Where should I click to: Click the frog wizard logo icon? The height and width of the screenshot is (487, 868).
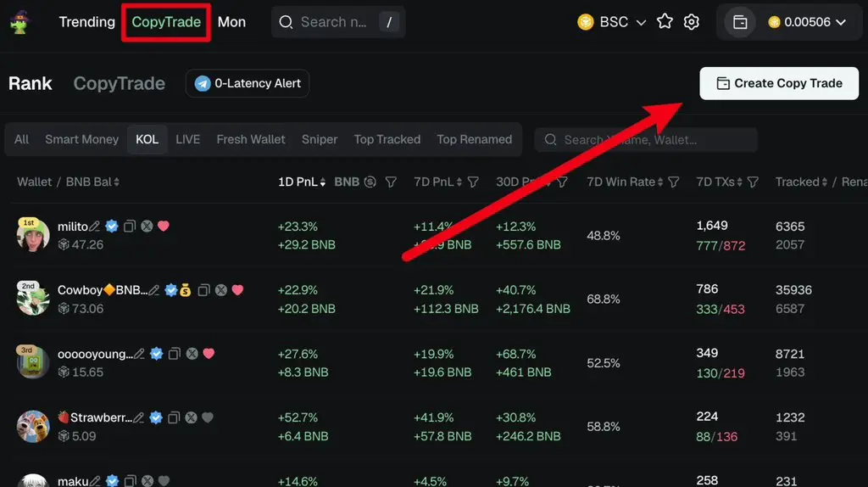pos(20,22)
